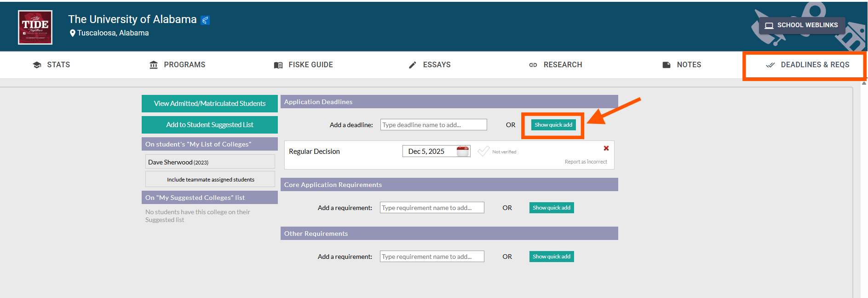Switch to the Research tab
This screenshot has height=298, width=868.
pos(556,65)
